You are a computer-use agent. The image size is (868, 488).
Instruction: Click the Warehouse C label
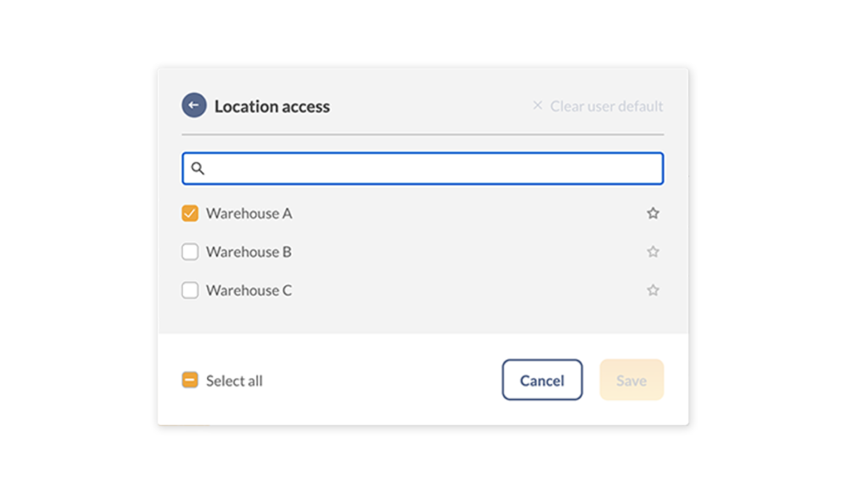pos(249,291)
